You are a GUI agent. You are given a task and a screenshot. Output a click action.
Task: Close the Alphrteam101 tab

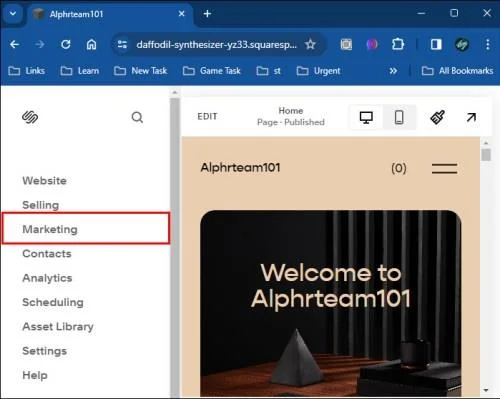[x=182, y=14]
